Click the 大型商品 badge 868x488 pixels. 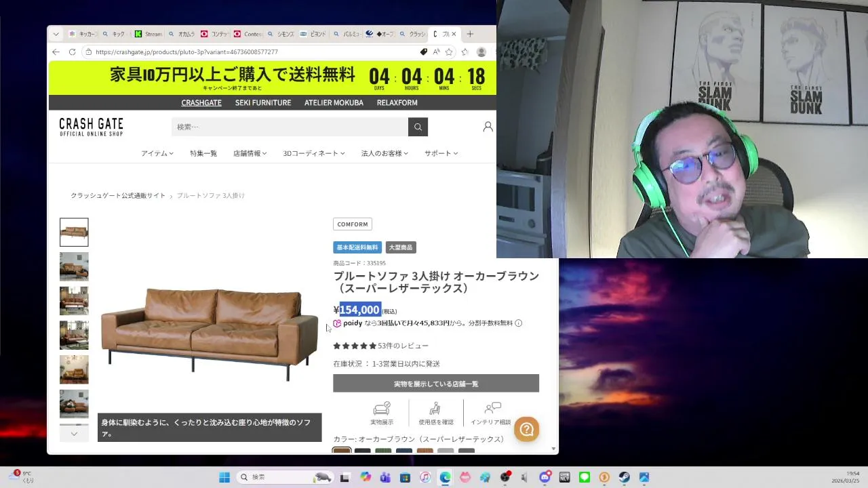pos(400,247)
